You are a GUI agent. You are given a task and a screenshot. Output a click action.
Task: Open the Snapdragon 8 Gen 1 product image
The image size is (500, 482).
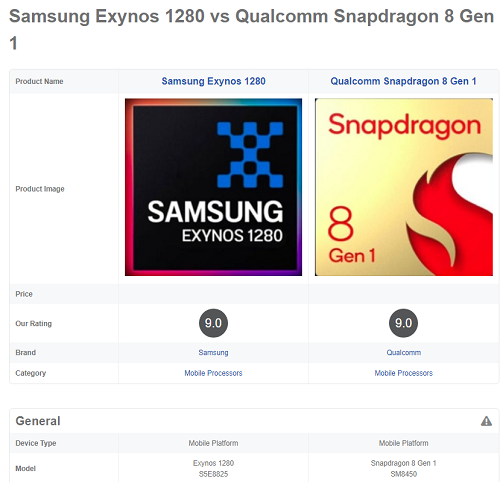404,187
